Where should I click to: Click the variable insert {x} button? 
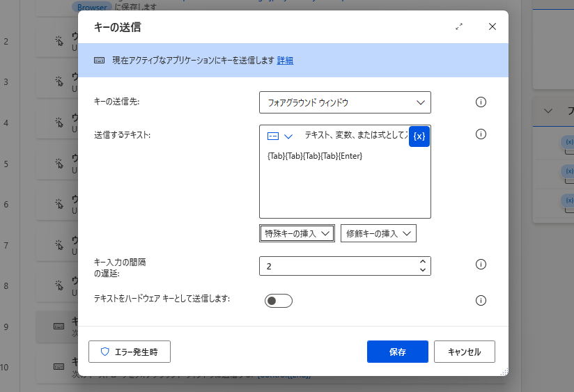(419, 136)
